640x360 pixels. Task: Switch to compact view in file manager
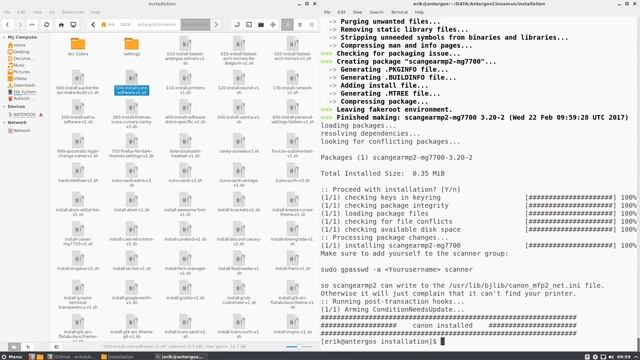[x=311, y=24]
